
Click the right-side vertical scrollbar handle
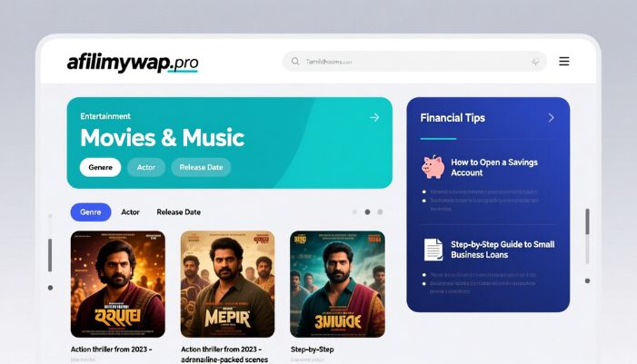pos(587,221)
